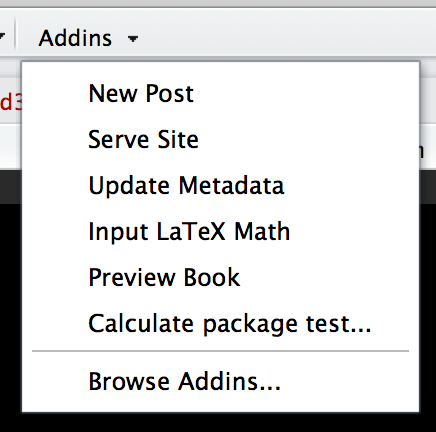The height and width of the screenshot is (432, 436).
Task: Click the Addins toolbar label
Action: pos(75,38)
